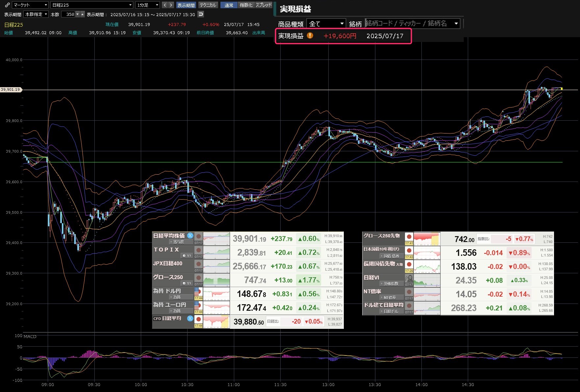Screen dimensions: 580x392
Task: Click the JPX日経400 index name
Action: (x=167, y=263)
